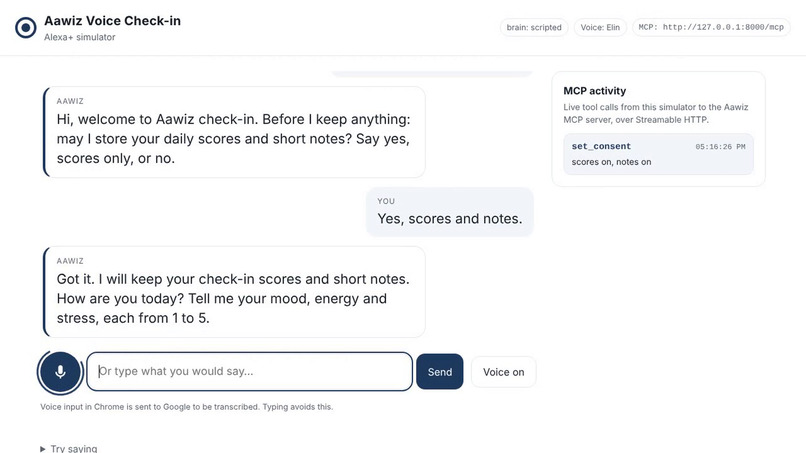Viewport: 806px width, 453px height.
Task: Select the 'Yes, scores and notes.' message
Action: point(450,212)
